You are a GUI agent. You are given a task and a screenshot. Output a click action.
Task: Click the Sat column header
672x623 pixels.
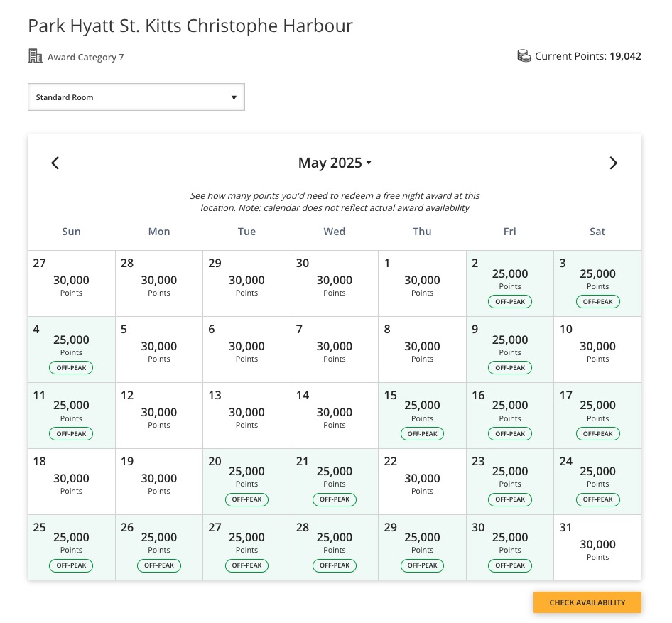[597, 232]
